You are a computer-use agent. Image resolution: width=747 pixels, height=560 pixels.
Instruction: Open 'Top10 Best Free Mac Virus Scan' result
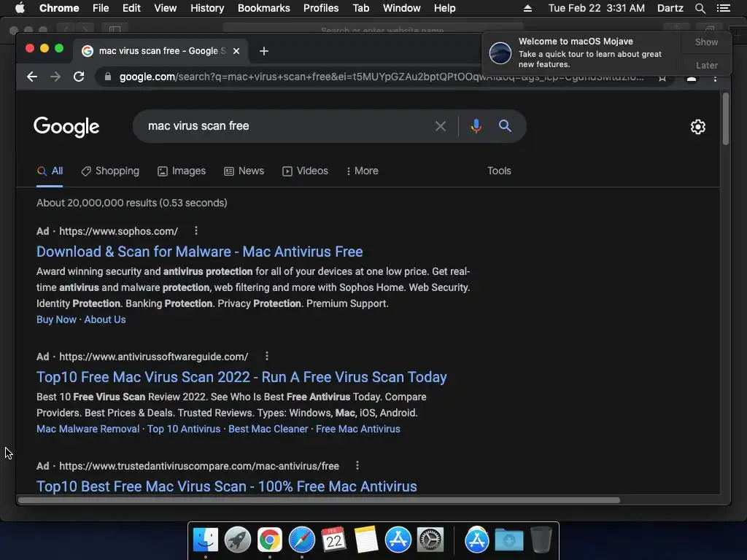click(227, 486)
